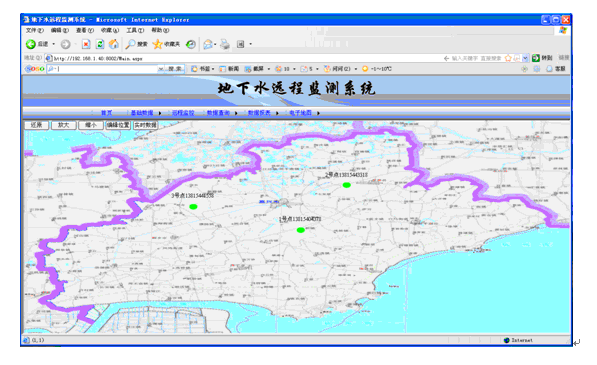Expand the 数据查询 navigation menu
The width and height of the screenshot is (597, 365).
click(218, 113)
